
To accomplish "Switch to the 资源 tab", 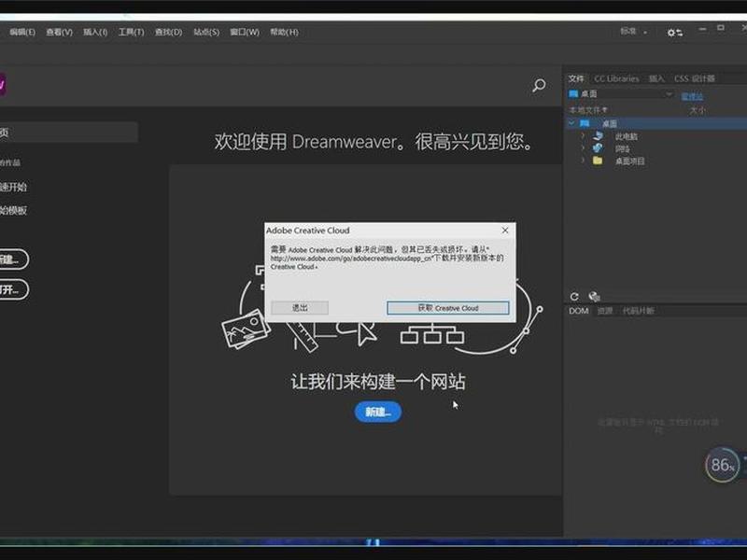I will (x=605, y=311).
